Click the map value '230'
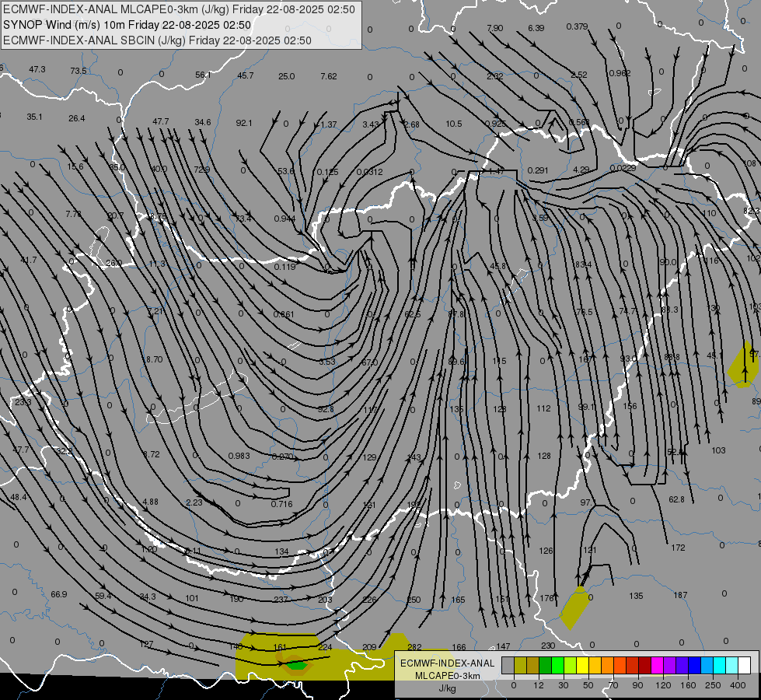 coord(548,646)
